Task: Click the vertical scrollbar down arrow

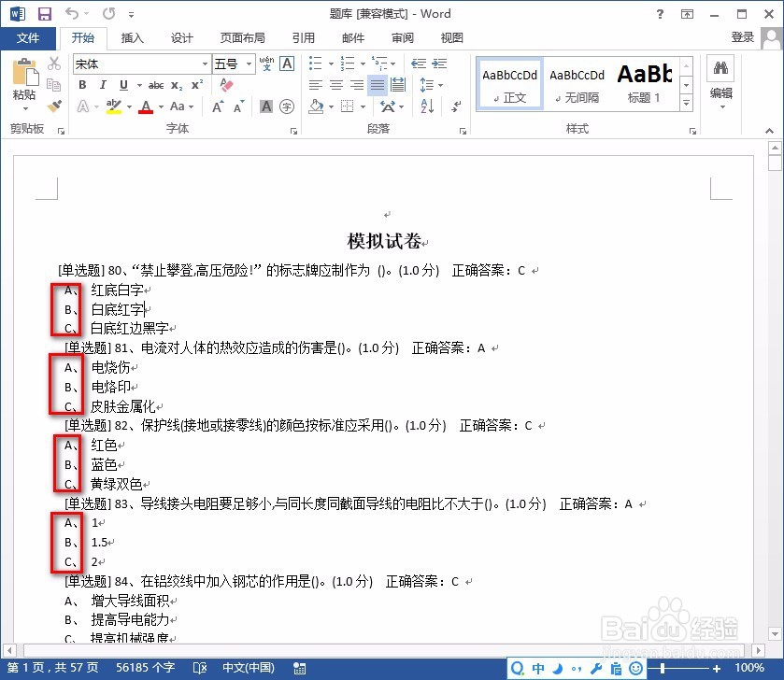Action: coord(775,634)
